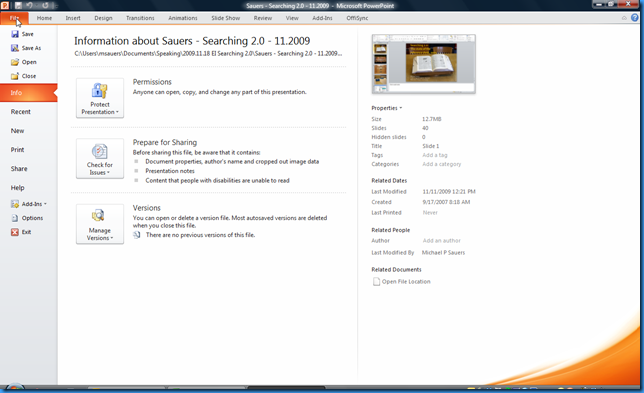Image resolution: width=644 pixels, height=393 pixels.
Task: Click the Permissions heading
Action: pos(152,82)
